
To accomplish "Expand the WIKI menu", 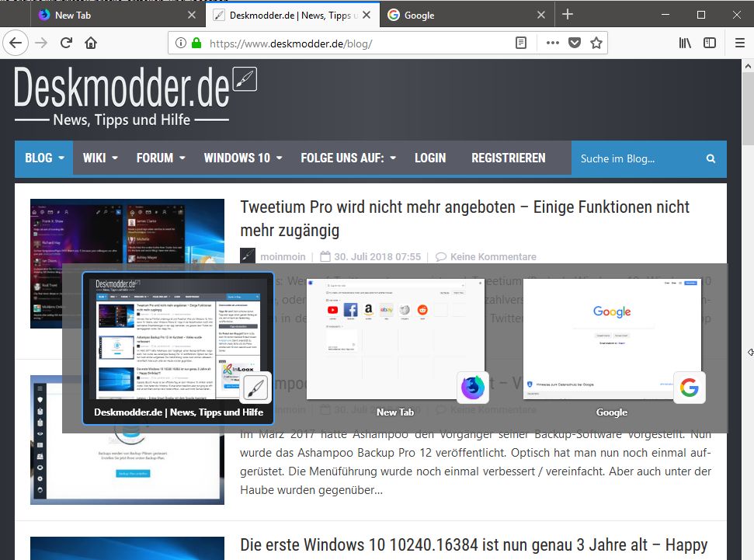I will click(100, 158).
